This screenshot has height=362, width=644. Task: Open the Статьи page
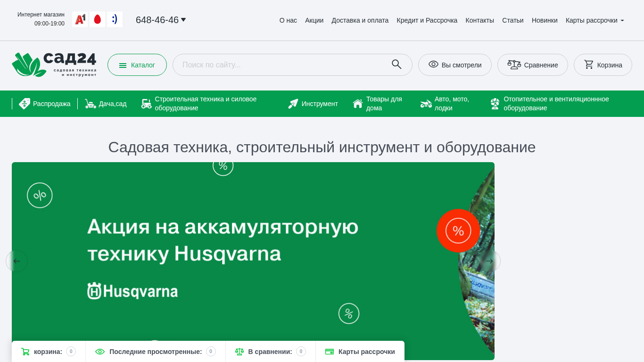pyautogui.click(x=513, y=20)
